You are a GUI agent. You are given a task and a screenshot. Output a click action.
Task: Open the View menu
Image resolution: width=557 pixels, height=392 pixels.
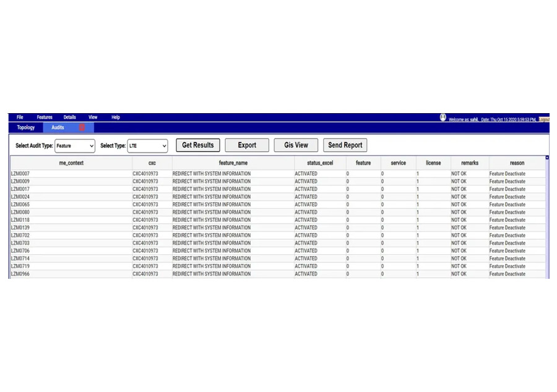pos(93,117)
